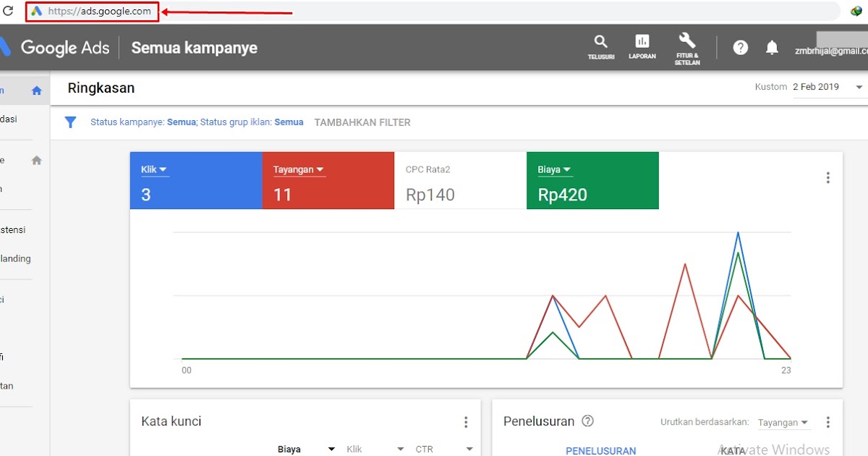Click the Semua kampanye header title
868x456 pixels.
pyautogui.click(x=194, y=48)
